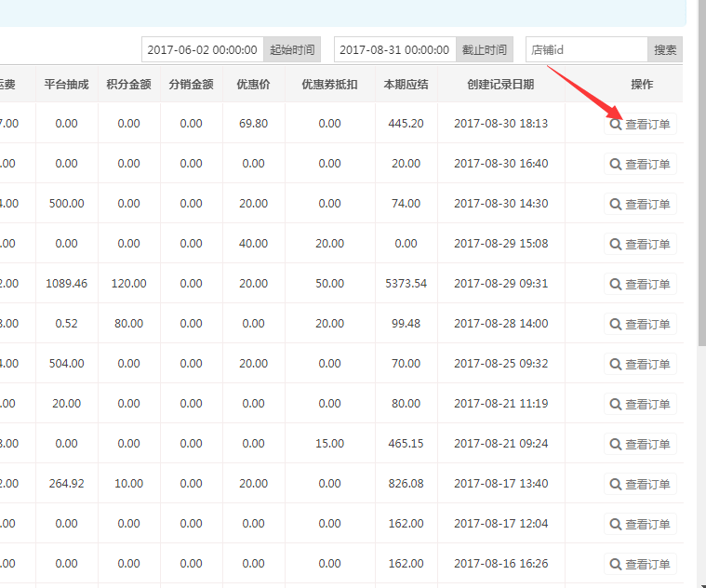Open the start date field 2017-06-02

click(x=202, y=50)
